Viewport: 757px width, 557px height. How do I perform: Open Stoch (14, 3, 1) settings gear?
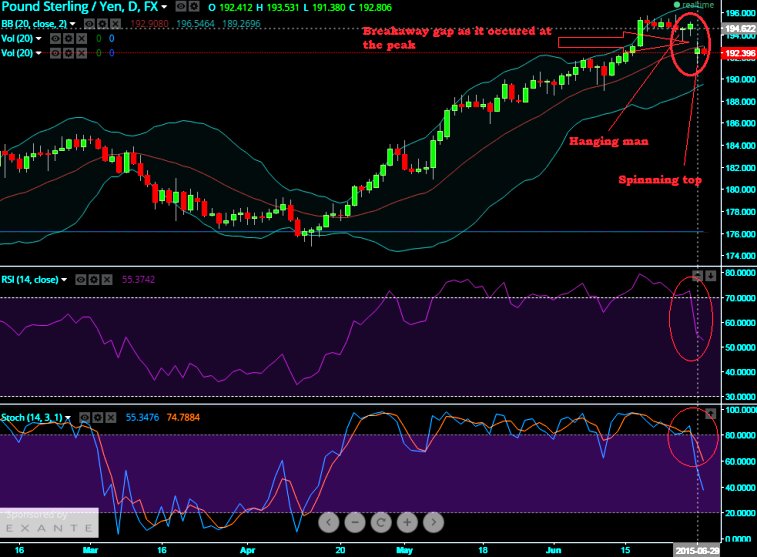click(98, 418)
